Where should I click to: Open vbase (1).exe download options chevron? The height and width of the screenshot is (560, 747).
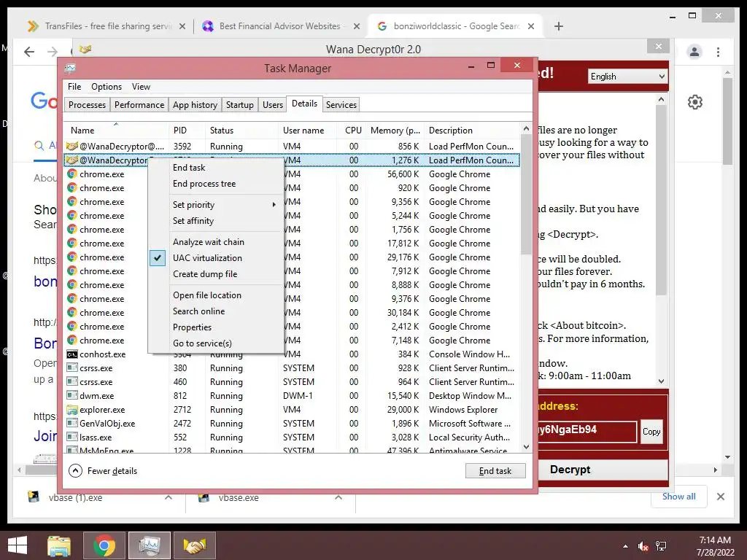pyautogui.click(x=169, y=497)
